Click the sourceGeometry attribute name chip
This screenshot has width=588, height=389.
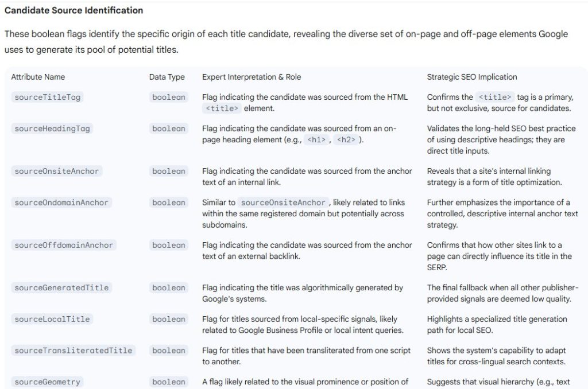[48, 382]
